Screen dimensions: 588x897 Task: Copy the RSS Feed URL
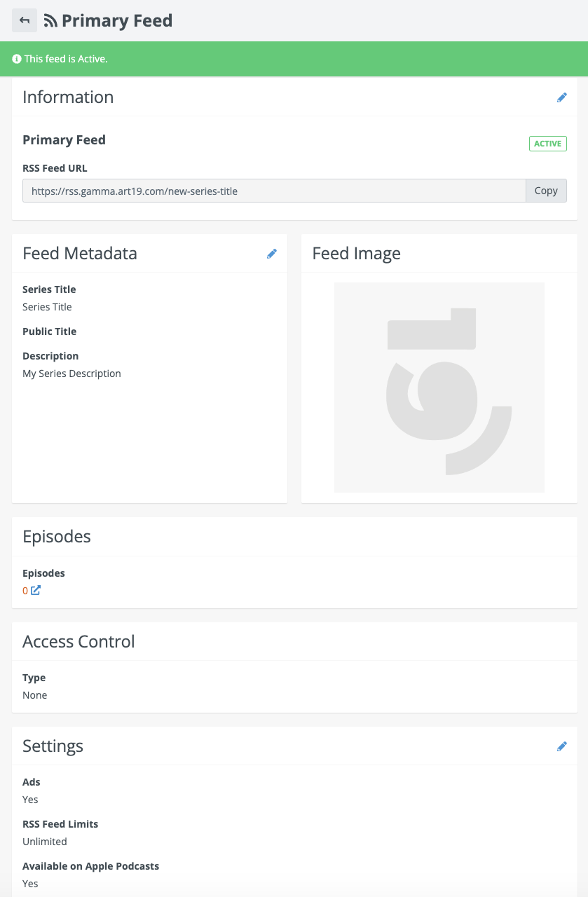tap(546, 191)
